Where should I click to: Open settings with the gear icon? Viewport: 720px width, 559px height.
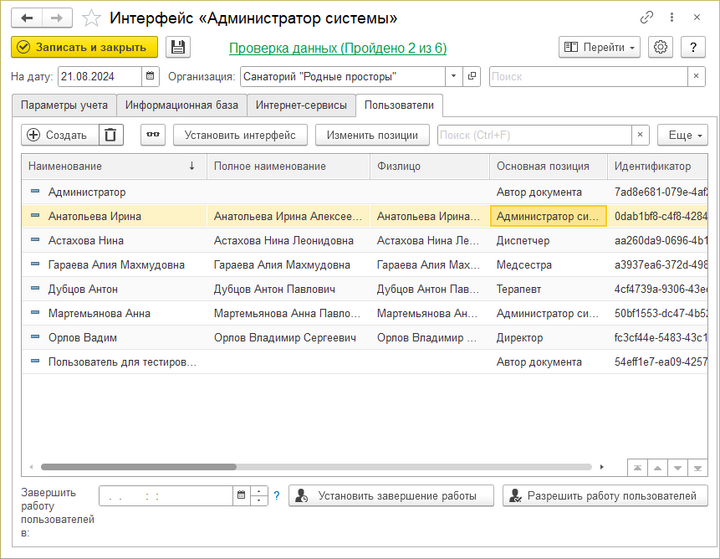[660, 47]
